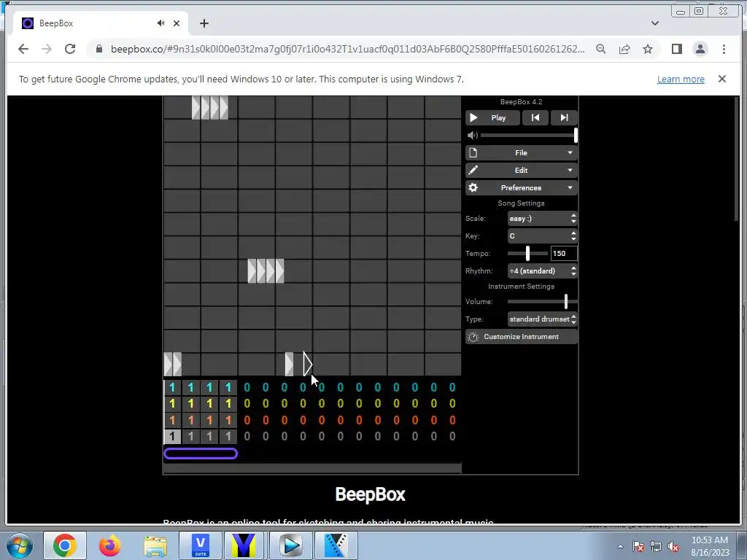The width and height of the screenshot is (747, 560).
Task: Change the Rhythm selector ÷4 (standard)
Action: [543, 271]
